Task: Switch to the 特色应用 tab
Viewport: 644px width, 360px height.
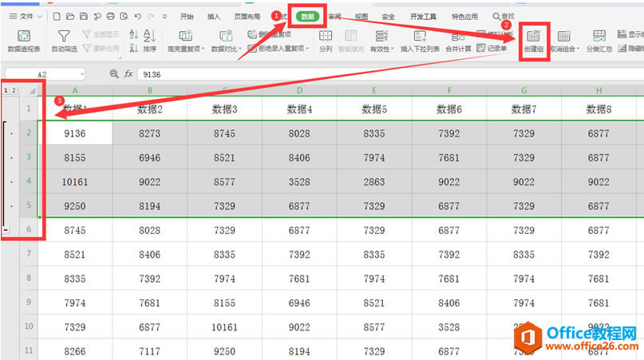Action: point(464,17)
